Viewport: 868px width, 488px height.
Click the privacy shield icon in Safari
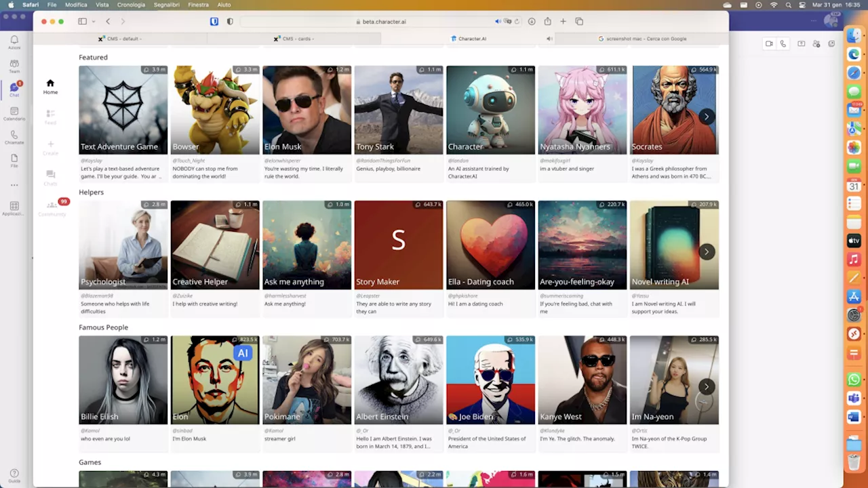pos(230,22)
